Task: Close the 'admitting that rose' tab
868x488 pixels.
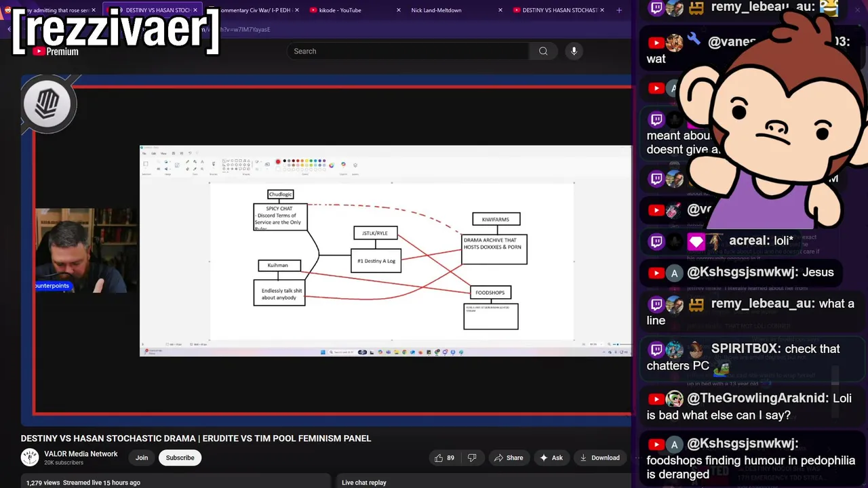Action: [95, 10]
